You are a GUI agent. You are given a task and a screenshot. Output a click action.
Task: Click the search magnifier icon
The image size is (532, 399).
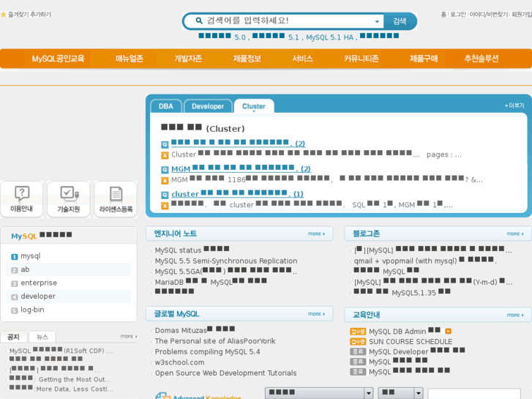(x=199, y=20)
